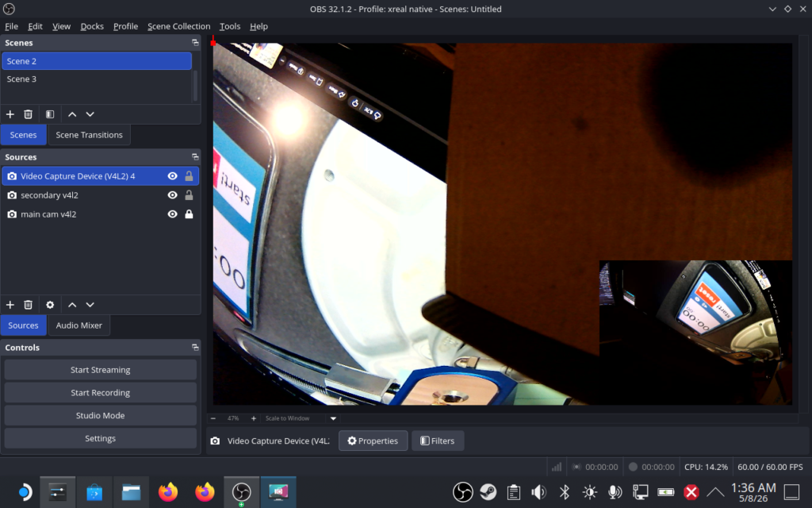Screen dimensions: 812x508
Task: Open Bluetooth settings in system tray
Action: (565, 492)
